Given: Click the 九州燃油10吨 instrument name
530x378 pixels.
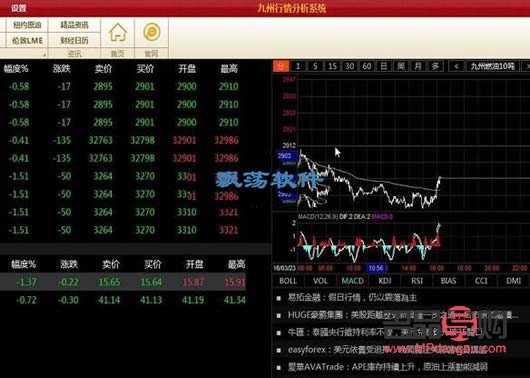Looking at the screenshot, I should click(492, 66).
